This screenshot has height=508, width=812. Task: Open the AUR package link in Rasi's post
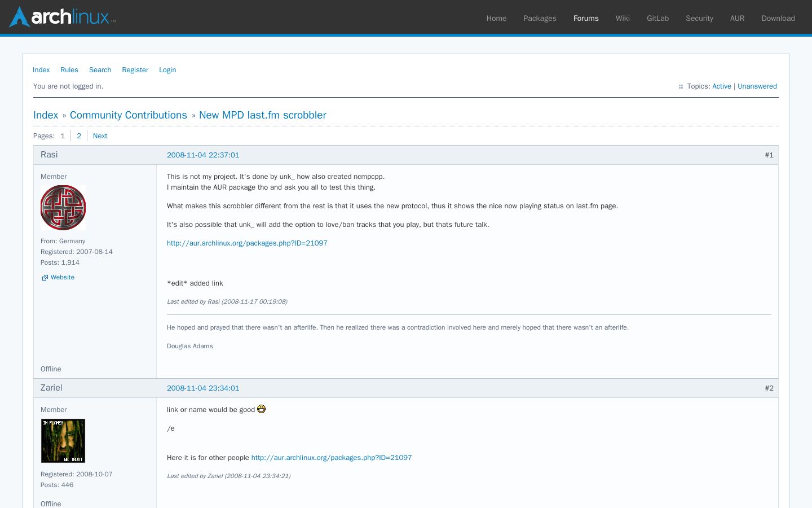pyautogui.click(x=247, y=243)
